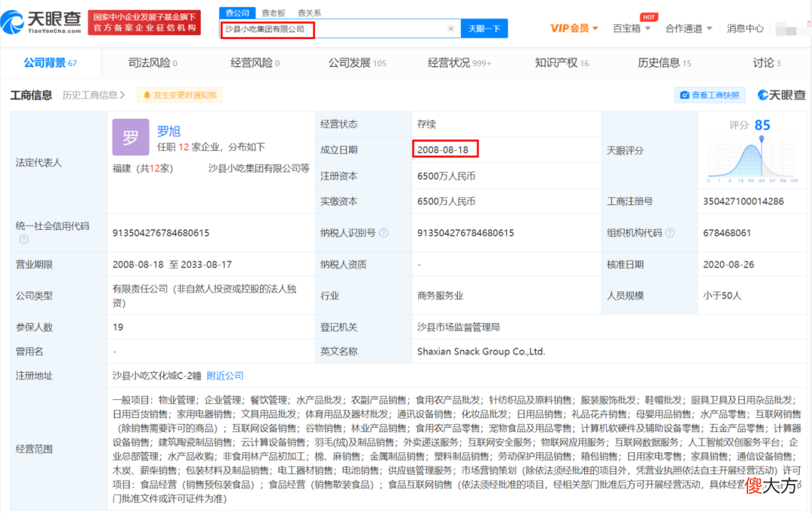Viewport: 812px width, 514px height.
Task: Select operating status 存续
Action: (x=426, y=124)
